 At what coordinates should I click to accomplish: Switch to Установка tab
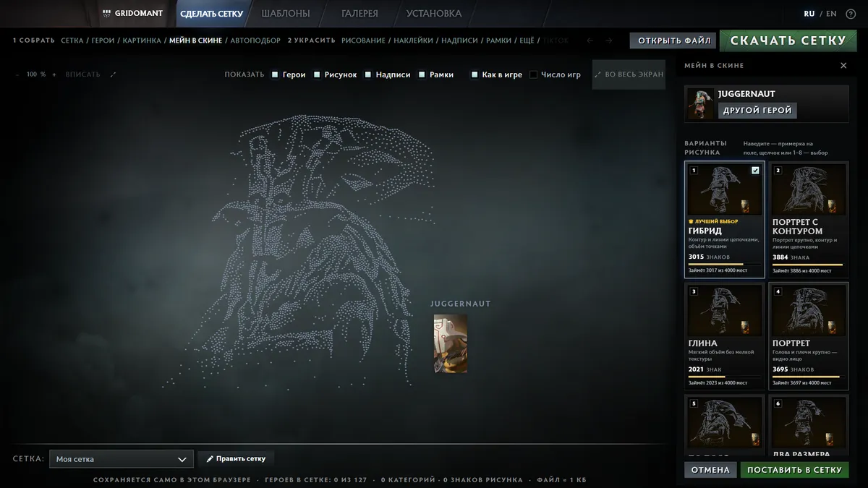434,14
